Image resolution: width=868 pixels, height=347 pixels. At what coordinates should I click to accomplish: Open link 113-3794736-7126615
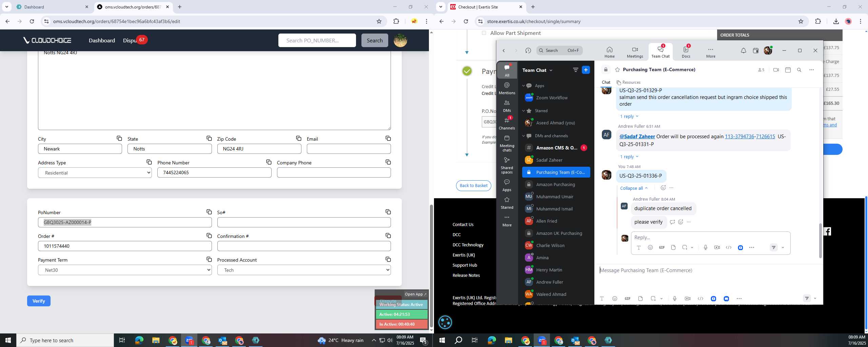coord(750,137)
